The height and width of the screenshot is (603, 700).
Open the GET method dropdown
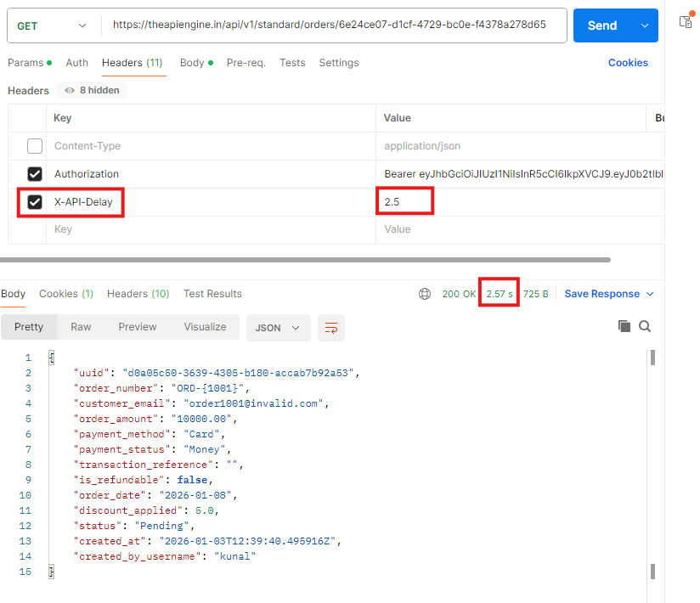pos(52,25)
